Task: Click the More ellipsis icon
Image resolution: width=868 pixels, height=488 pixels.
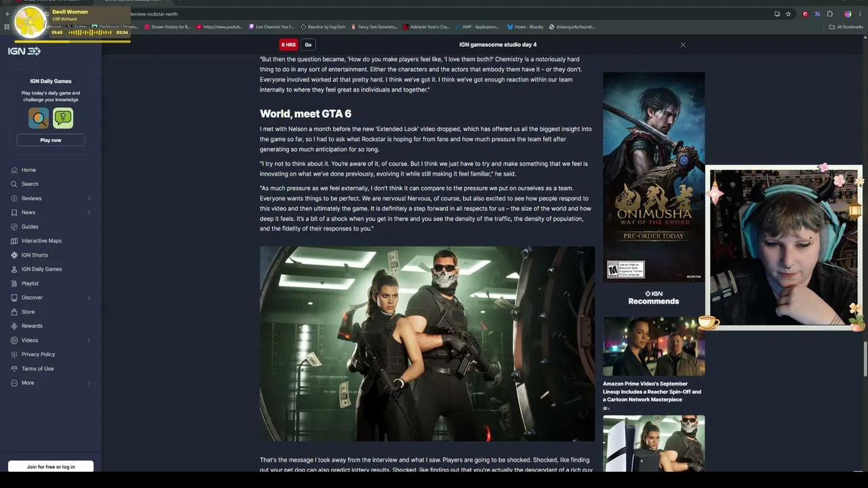Action: (x=14, y=383)
